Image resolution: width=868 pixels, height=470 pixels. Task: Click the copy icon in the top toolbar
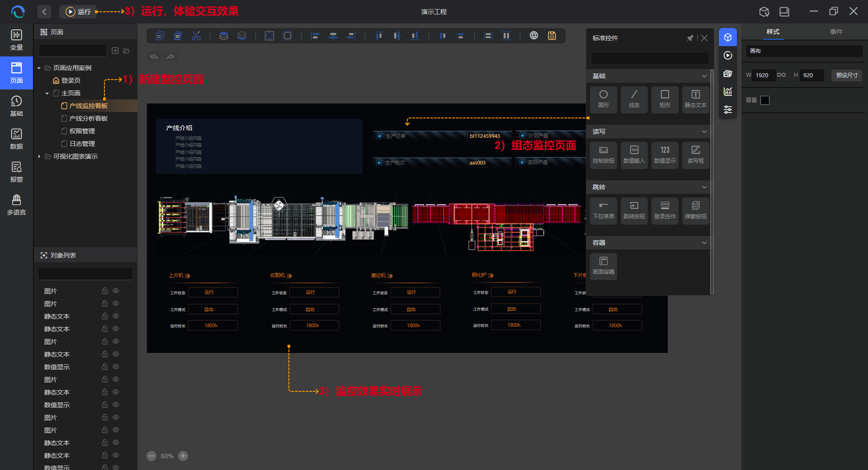coord(160,36)
